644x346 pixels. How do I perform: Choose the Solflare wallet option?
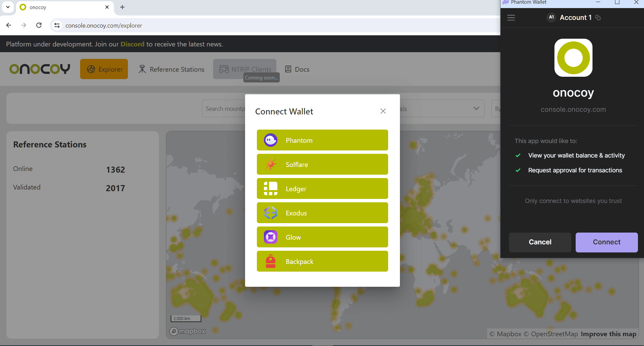322,164
